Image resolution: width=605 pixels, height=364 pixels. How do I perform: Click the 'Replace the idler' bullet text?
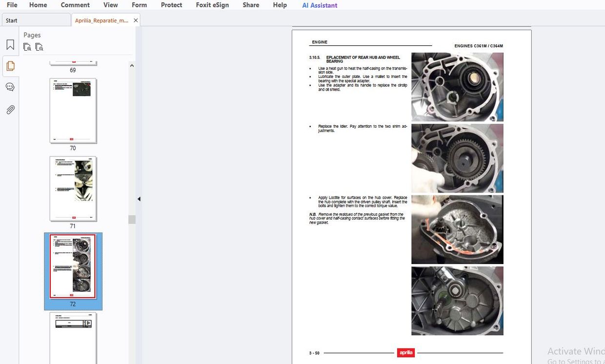(363, 129)
